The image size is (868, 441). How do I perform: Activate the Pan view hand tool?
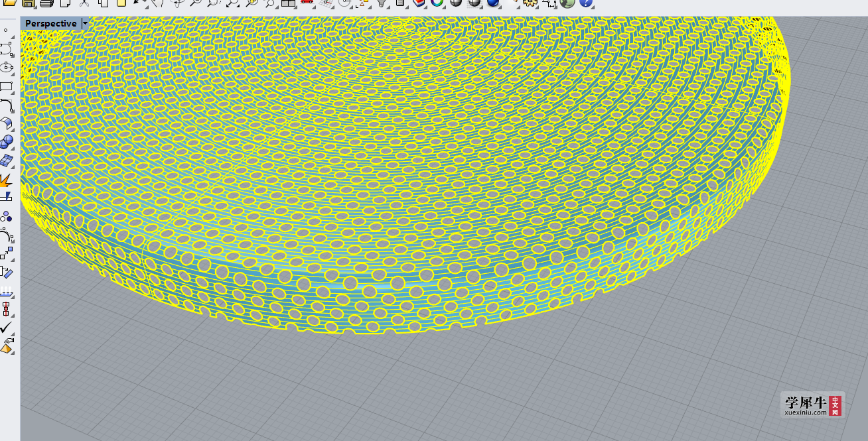click(x=159, y=3)
